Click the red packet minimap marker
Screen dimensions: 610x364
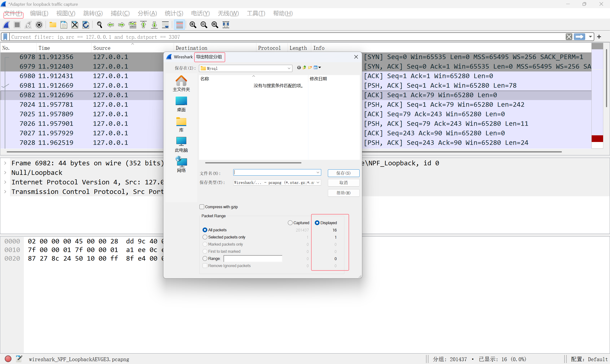pyautogui.click(x=597, y=139)
